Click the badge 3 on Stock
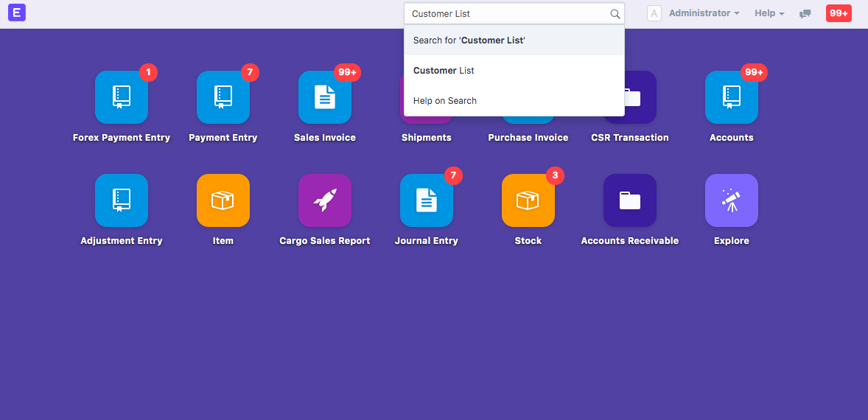This screenshot has width=868, height=420. (x=556, y=176)
